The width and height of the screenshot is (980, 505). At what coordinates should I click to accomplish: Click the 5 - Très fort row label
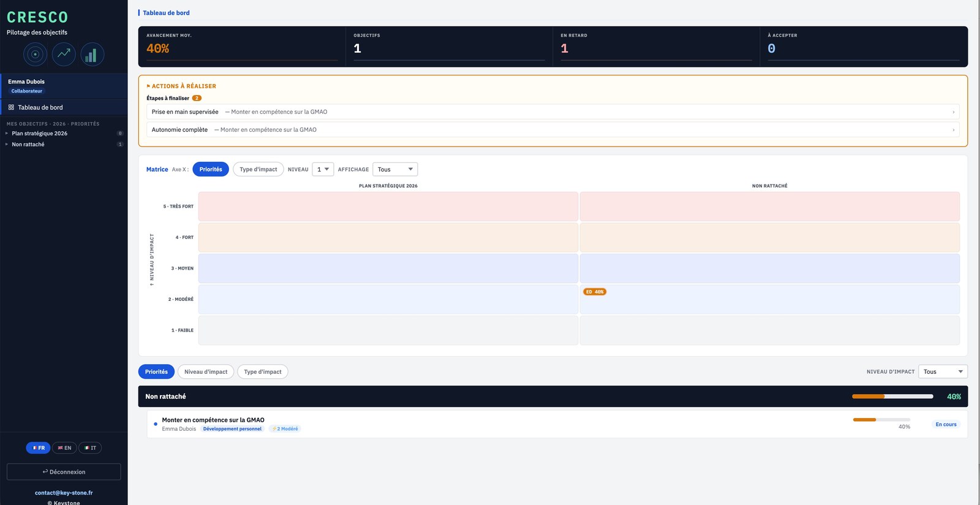pos(178,207)
